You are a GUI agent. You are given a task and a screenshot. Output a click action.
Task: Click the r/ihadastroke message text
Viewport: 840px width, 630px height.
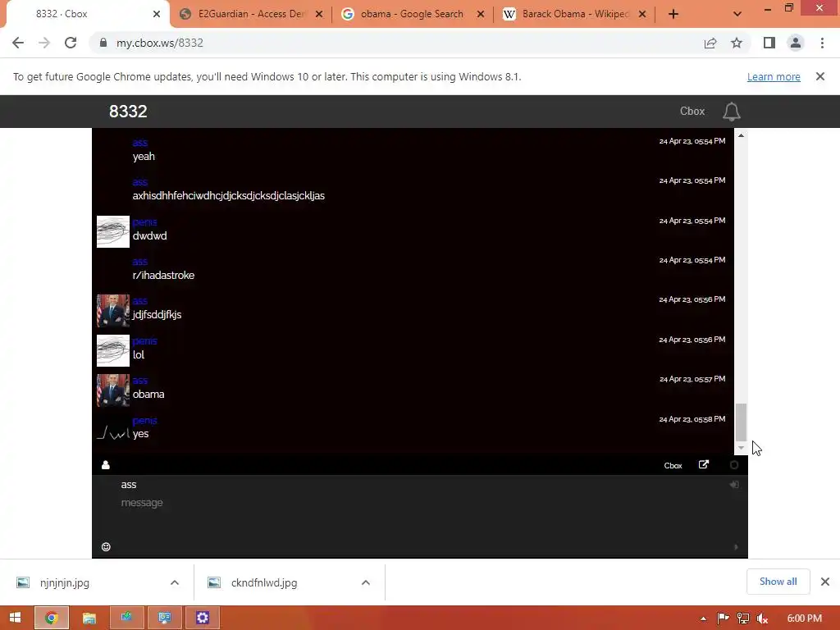[163, 276]
